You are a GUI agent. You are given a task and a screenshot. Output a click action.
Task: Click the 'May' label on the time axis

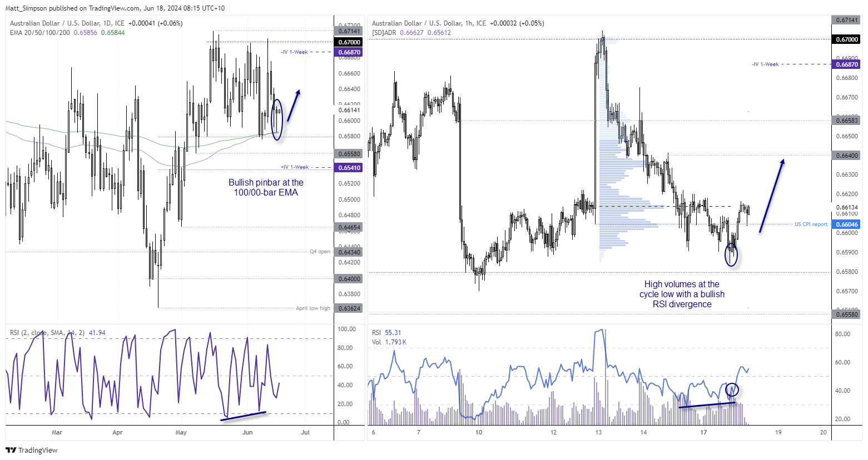tap(181, 432)
